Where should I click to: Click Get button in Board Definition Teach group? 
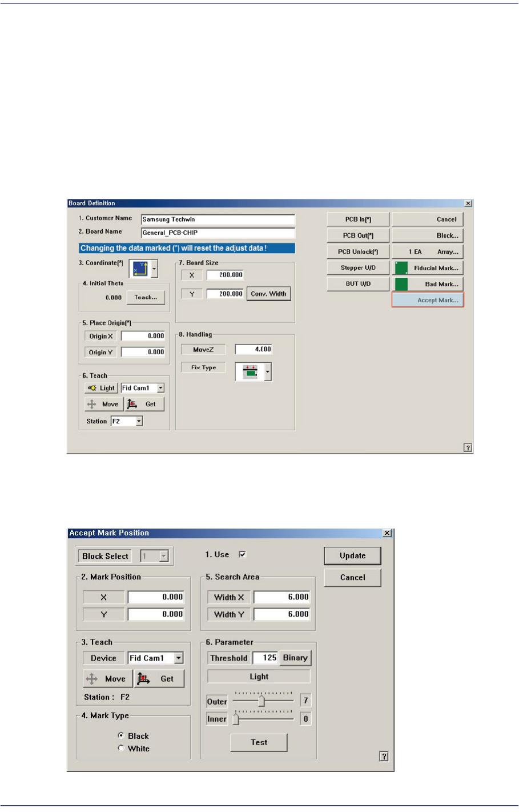pos(144,404)
